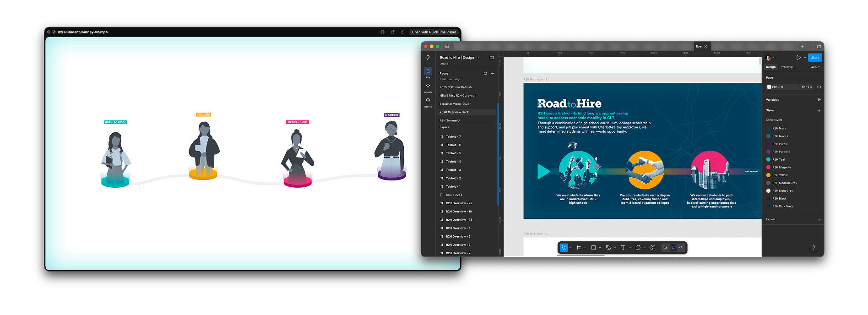The width and height of the screenshot is (868, 315).
Task: Click the rotate icon in video preview titlebar
Action: [392, 32]
